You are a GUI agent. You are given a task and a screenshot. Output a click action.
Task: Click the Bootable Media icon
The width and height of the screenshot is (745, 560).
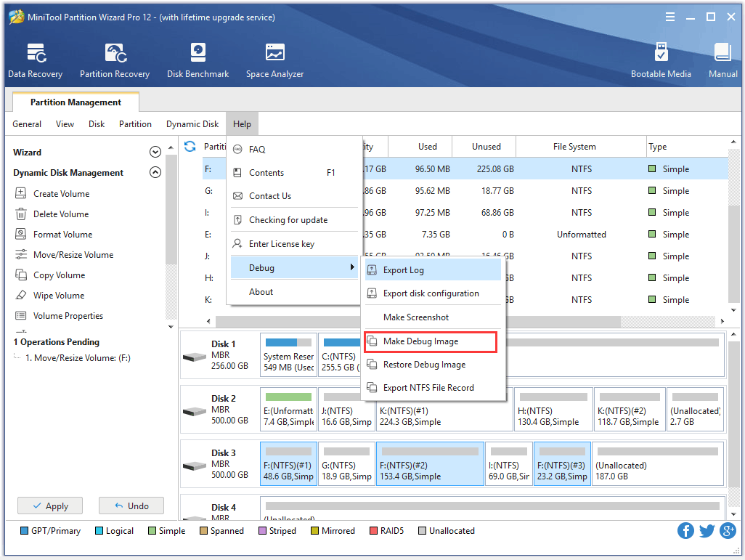click(x=661, y=60)
